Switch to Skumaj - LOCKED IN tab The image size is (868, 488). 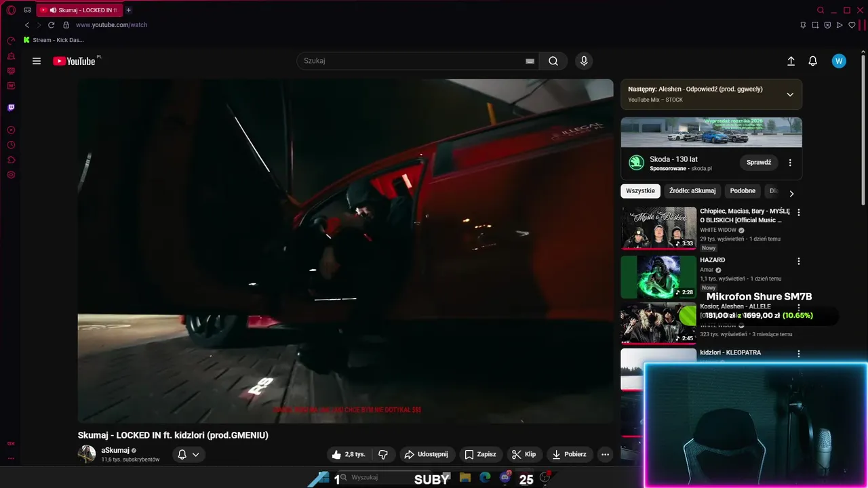pos(80,10)
